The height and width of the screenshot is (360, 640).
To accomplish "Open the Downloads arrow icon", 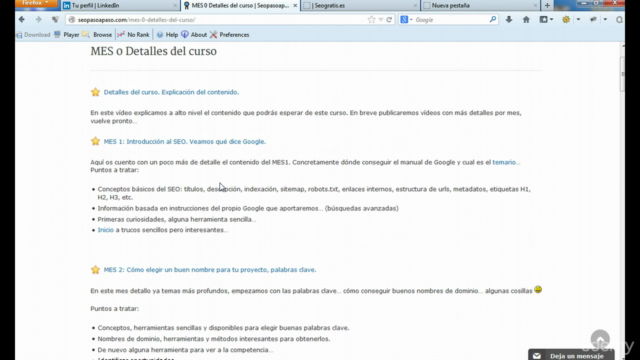I will coord(509,20).
